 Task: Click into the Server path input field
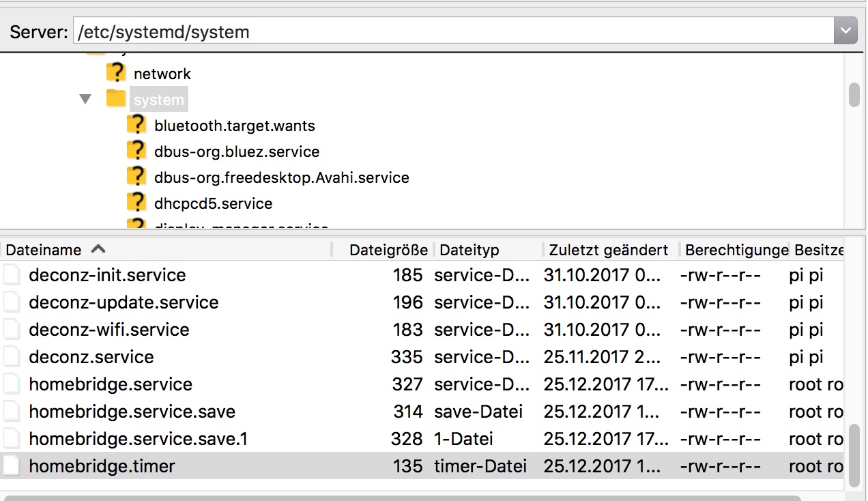tap(450, 31)
